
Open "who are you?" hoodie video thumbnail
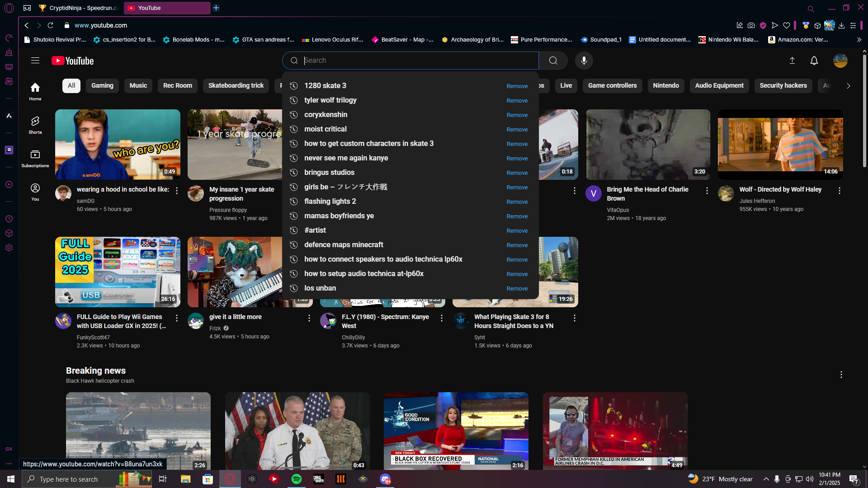pos(118,144)
